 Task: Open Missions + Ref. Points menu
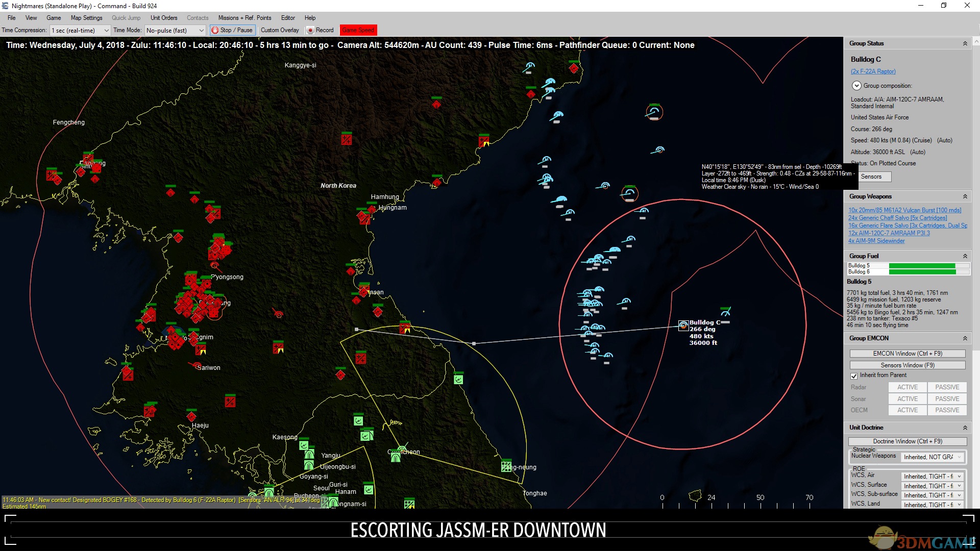coord(244,18)
